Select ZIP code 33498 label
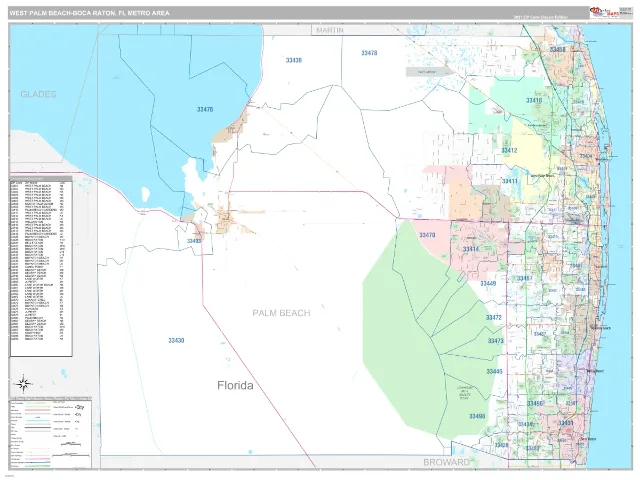Viewport: 640px width, 480px height. coord(477,416)
